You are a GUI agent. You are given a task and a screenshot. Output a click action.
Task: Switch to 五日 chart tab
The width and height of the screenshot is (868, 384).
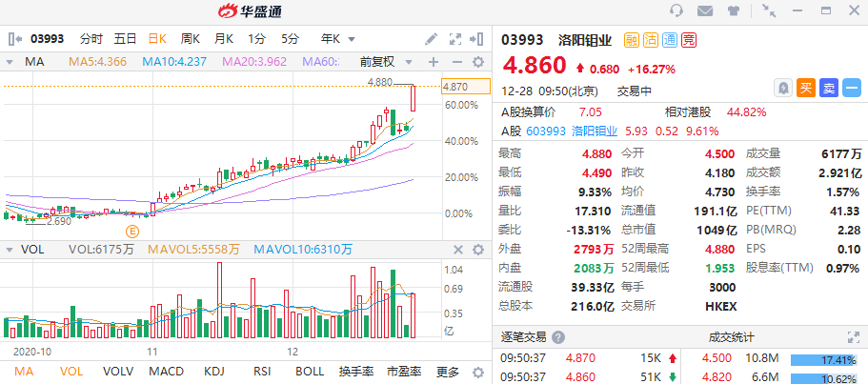125,39
